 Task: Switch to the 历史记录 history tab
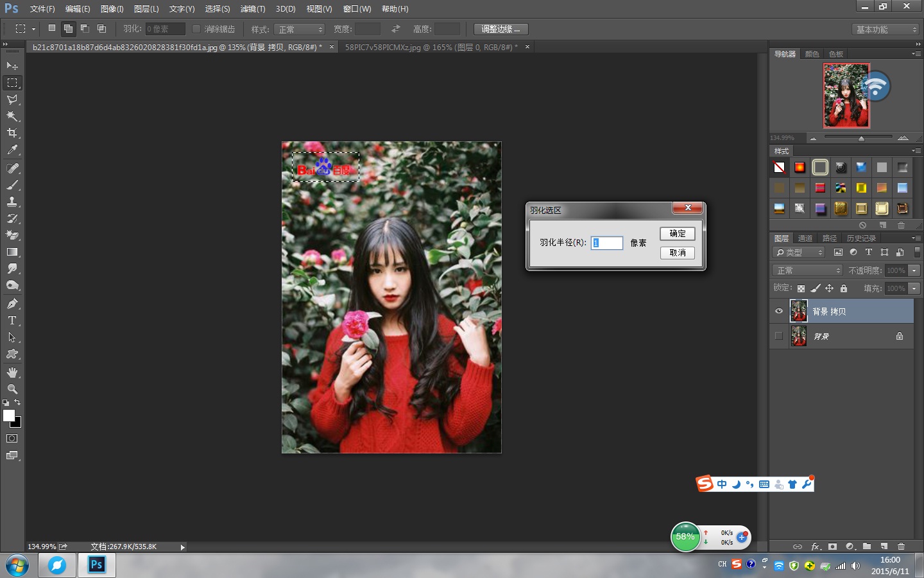tap(861, 238)
